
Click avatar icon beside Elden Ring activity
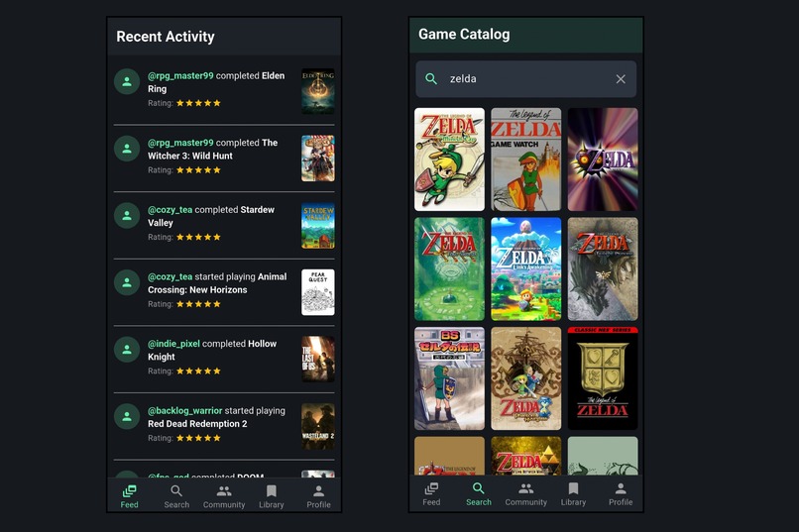click(127, 81)
